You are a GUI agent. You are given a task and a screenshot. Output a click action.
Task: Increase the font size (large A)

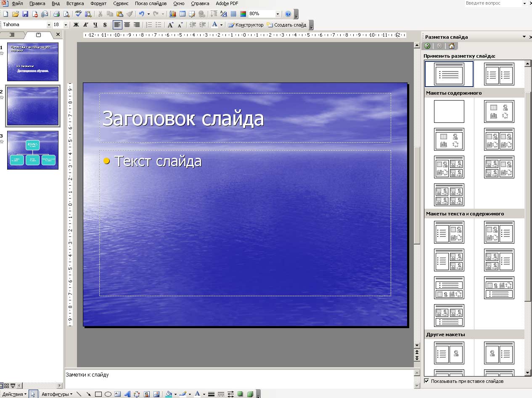click(x=170, y=25)
